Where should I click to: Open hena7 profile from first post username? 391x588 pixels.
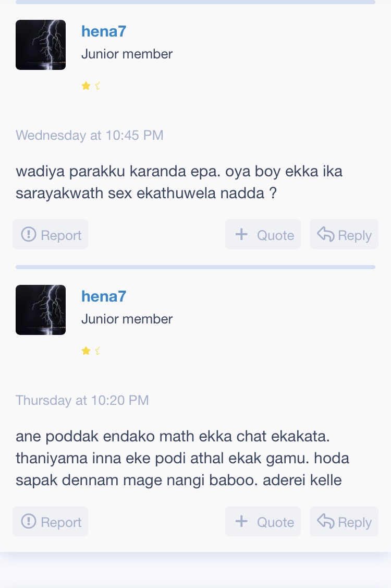point(104,31)
